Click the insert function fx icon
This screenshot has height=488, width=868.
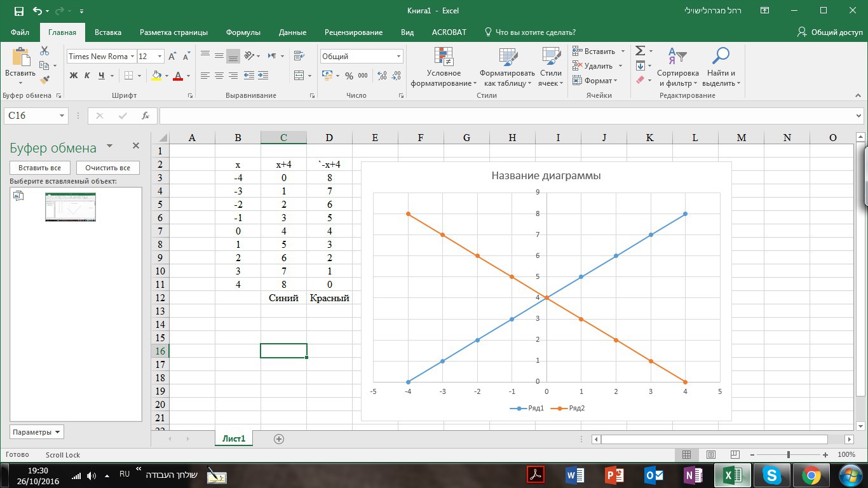coord(146,116)
